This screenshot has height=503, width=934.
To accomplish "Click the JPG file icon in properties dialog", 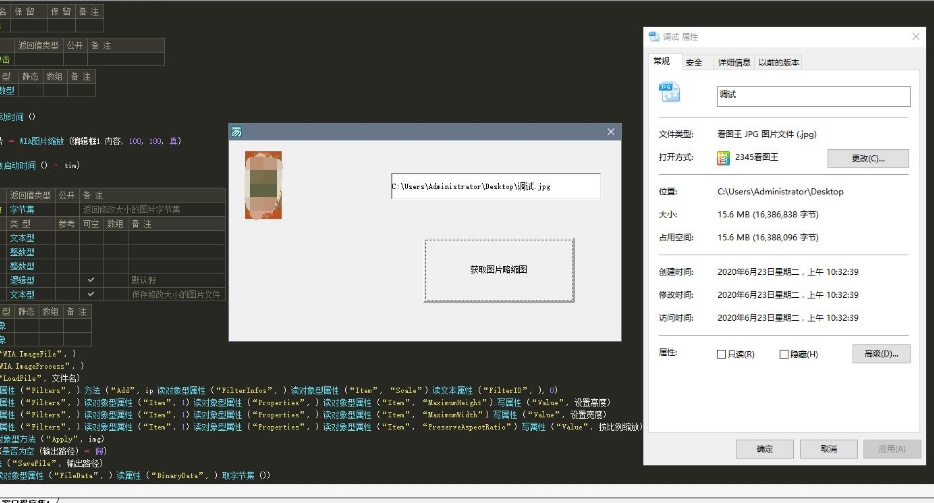I will tap(669, 94).
